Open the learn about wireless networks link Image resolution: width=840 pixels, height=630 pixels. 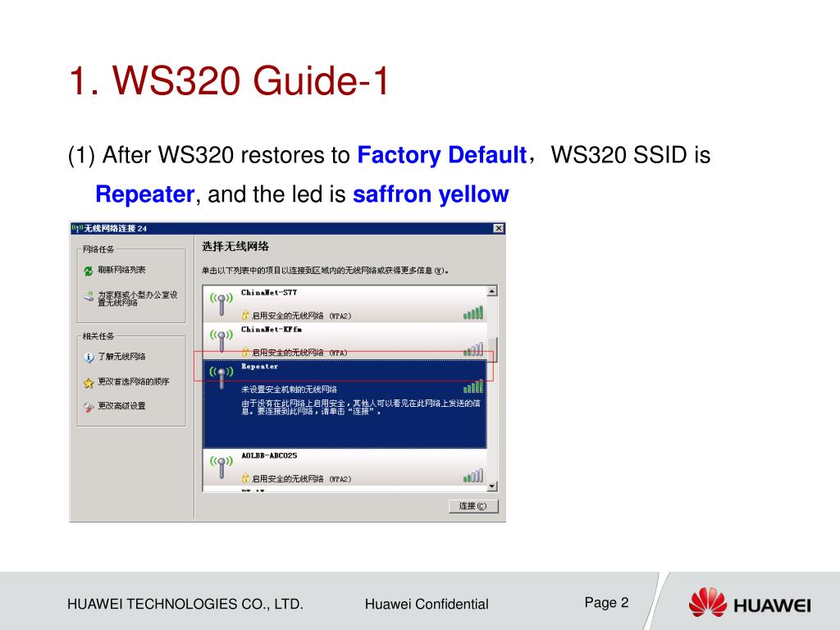pos(121,357)
